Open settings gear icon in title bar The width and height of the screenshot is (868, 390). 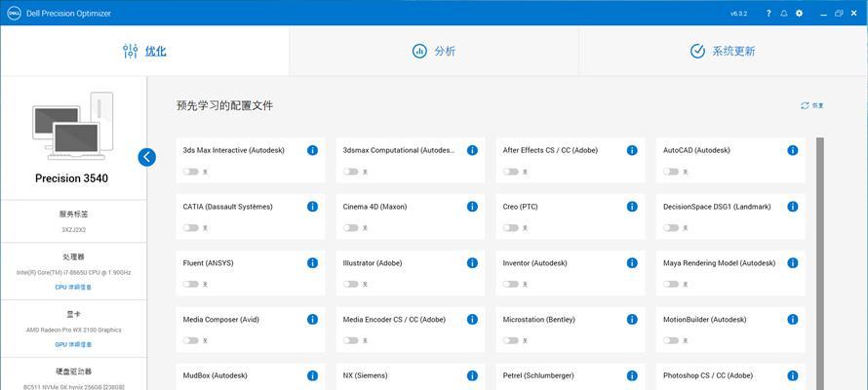point(800,14)
